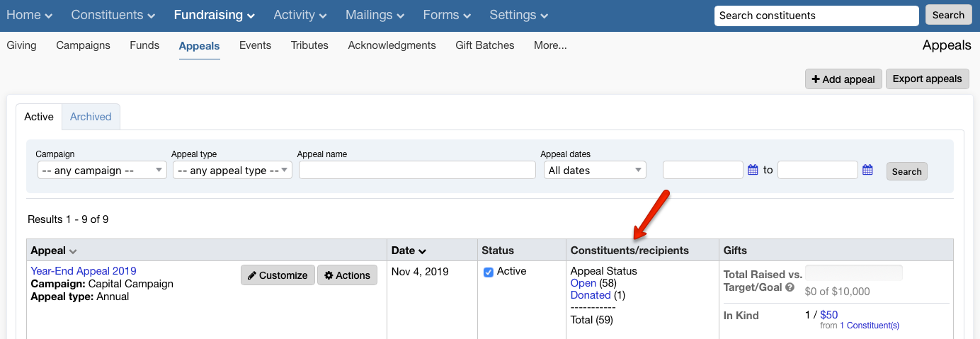Click the $0 of $10,000 text
980x339 pixels.
tap(837, 292)
